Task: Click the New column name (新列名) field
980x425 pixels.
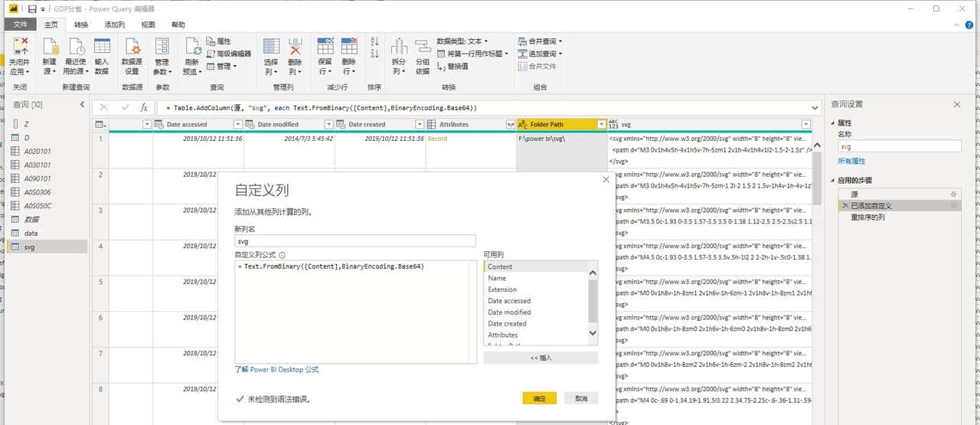Action: pyautogui.click(x=355, y=241)
